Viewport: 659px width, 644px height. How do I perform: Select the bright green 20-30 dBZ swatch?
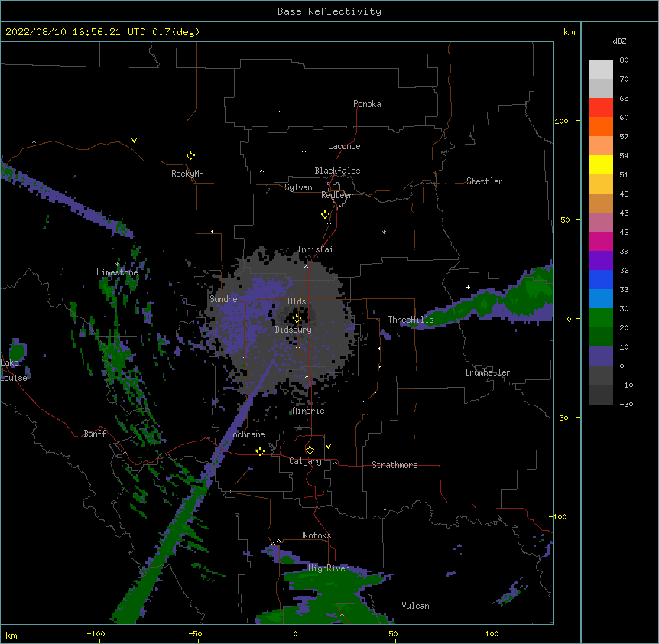[601, 318]
